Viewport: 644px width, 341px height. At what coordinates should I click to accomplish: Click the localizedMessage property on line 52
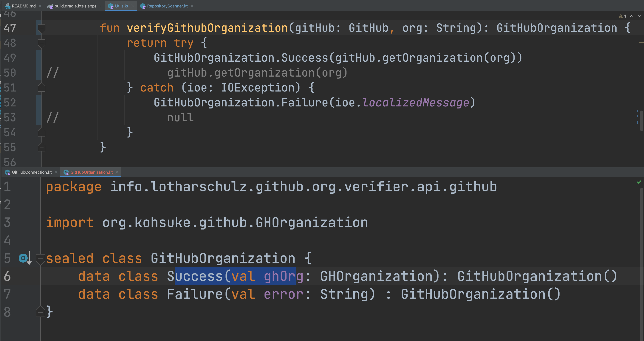pyautogui.click(x=416, y=103)
